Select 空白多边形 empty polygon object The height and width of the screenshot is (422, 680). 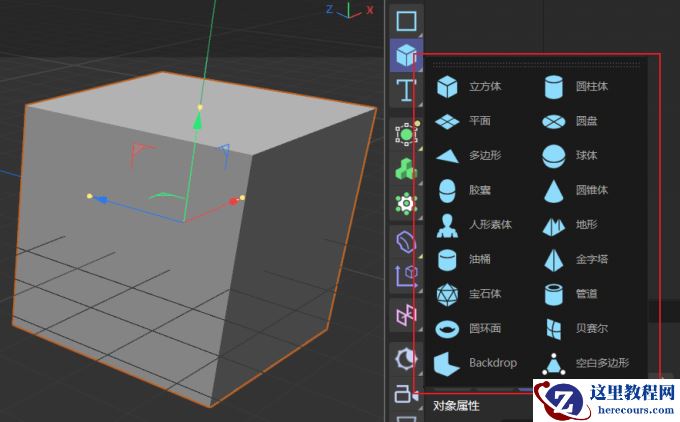[585, 363]
